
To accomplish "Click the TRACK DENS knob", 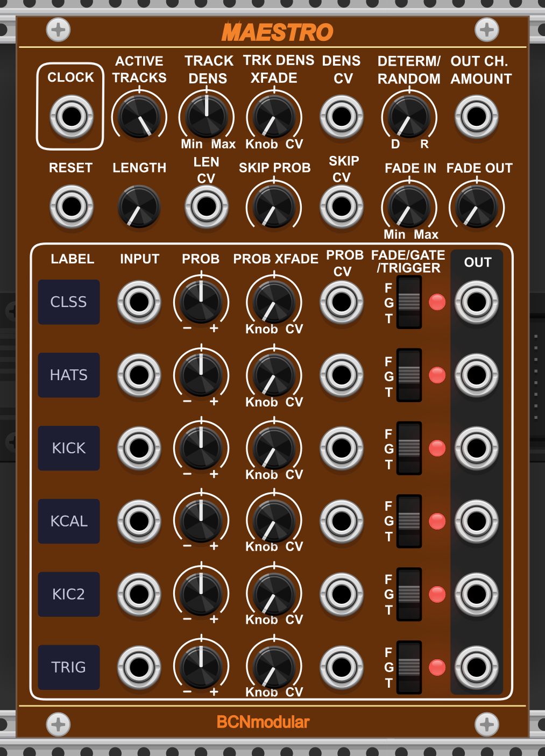I will pyautogui.click(x=207, y=116).
